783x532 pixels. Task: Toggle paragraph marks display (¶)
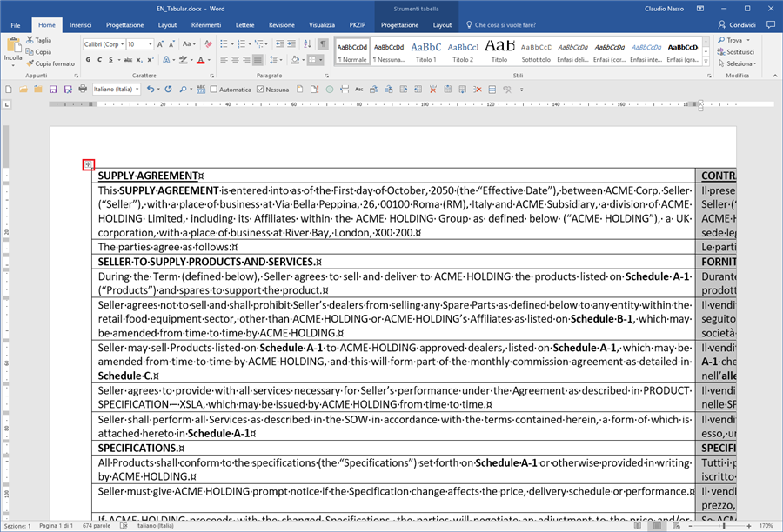pyautogui.click(x=323, y=44)
